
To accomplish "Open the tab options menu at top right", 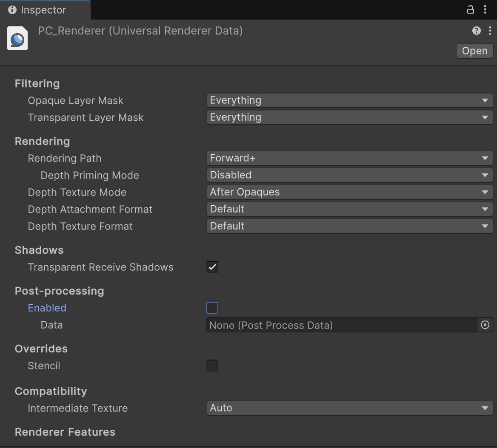I will (486, 9).
